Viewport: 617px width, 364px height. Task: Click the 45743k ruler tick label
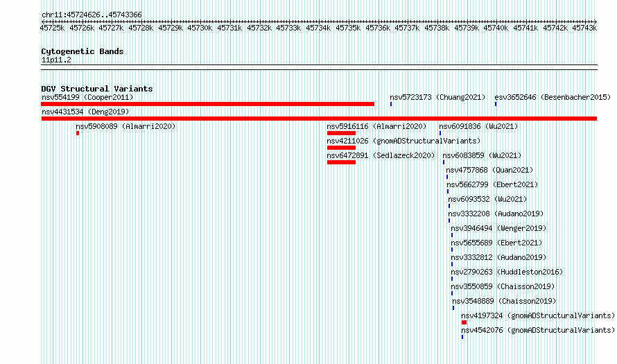tap(584, 28)
